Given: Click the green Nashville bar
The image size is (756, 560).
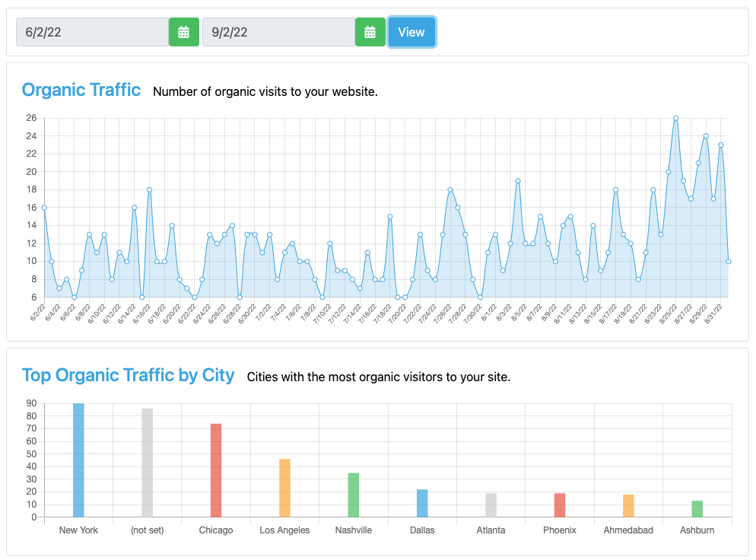Looking at the screenshot, I should 354,495.
